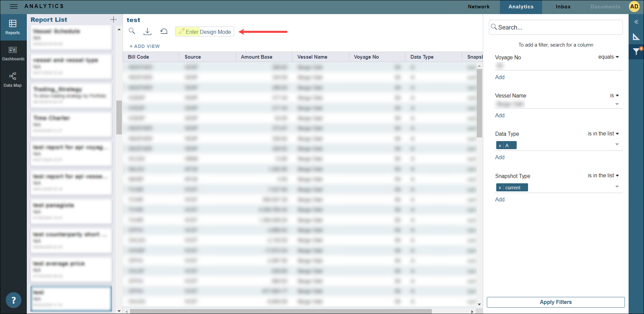Image resolution: width=644 pixels, height=314 pixels.
Task: Collapse the right panel with double chevron
Action: (x=636, y=22)
